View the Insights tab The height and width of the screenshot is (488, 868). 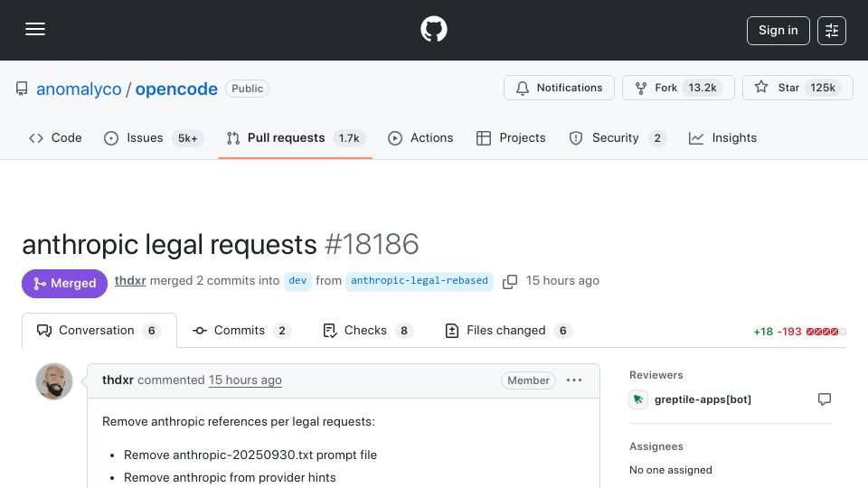click(x=722, y=137)
